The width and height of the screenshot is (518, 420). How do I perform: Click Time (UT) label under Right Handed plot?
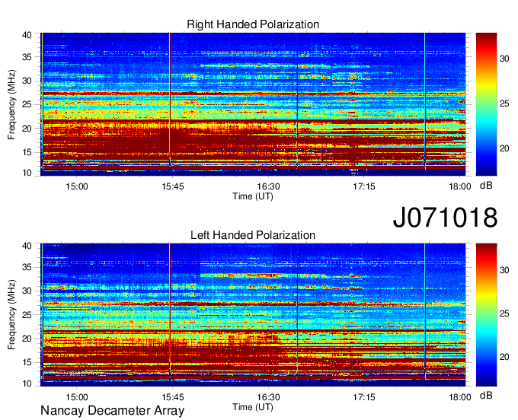coord(253,196)
